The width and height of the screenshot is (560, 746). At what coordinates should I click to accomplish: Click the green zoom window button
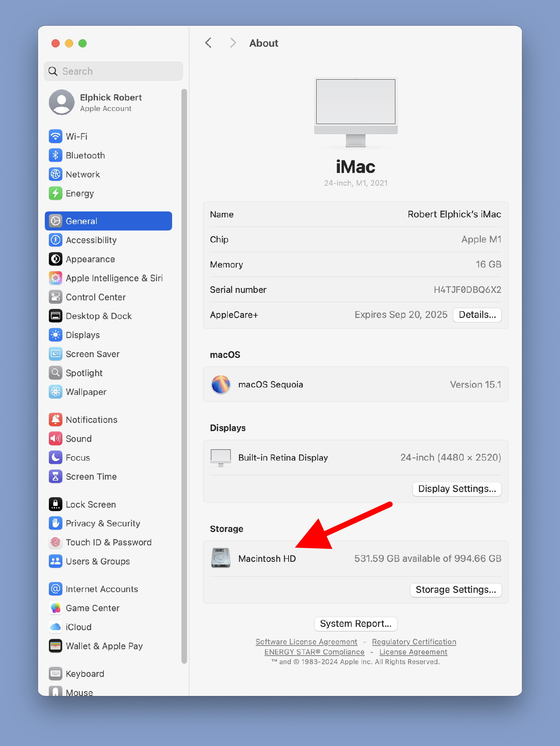[x=83, y=43]
